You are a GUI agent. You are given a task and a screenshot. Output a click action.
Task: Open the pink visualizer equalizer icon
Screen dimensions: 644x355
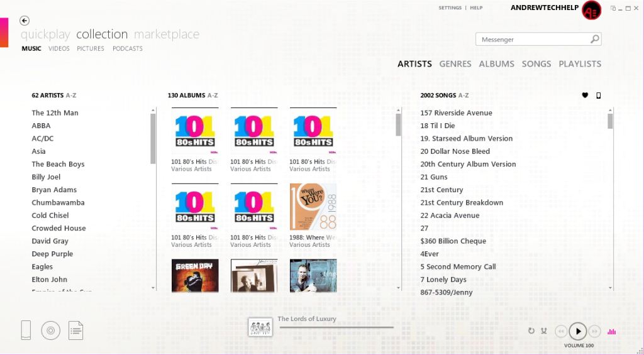point(611,331)
